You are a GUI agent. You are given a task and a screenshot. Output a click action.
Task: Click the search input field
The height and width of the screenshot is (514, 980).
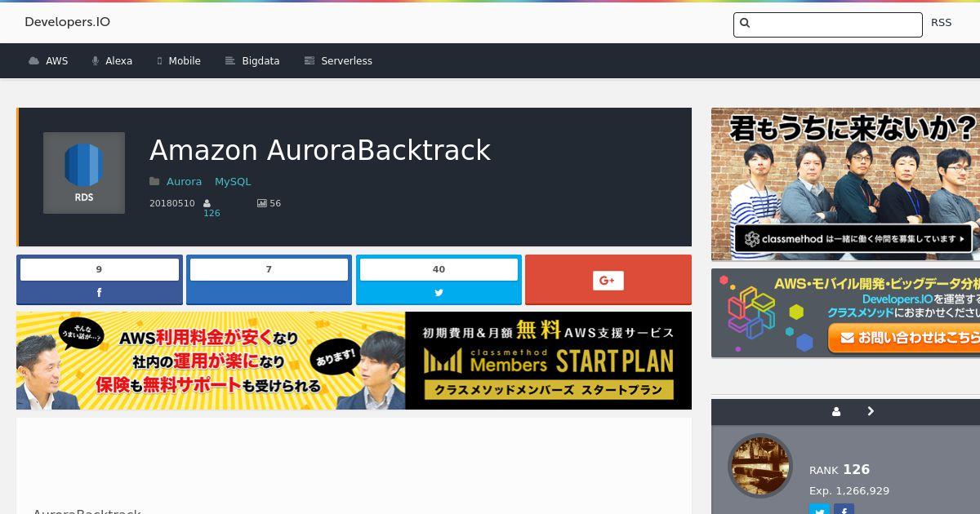[828, 24]
